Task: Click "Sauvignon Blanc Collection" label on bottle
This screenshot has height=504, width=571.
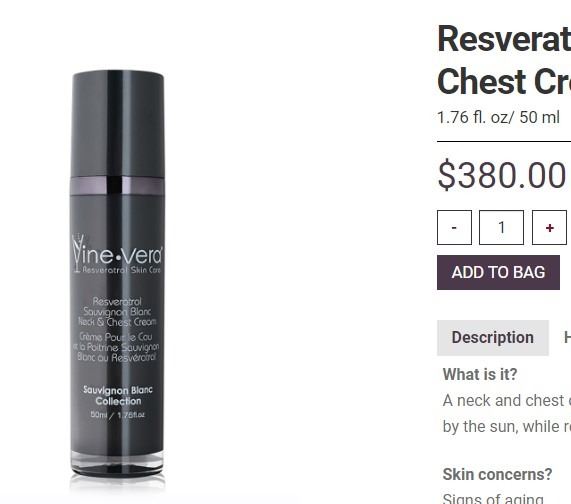Action: 118,395
